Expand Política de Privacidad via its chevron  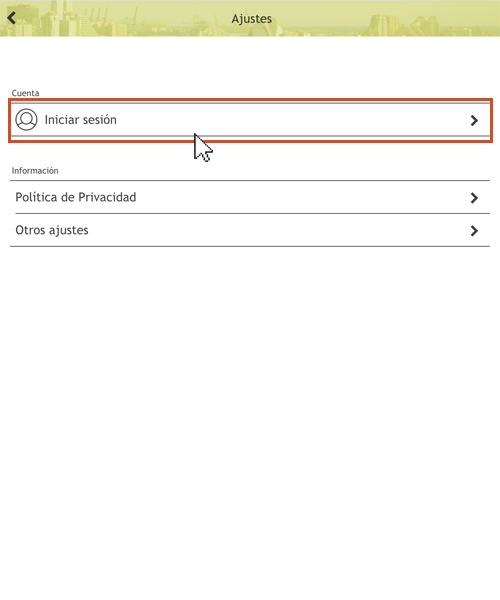click(474, 198)
